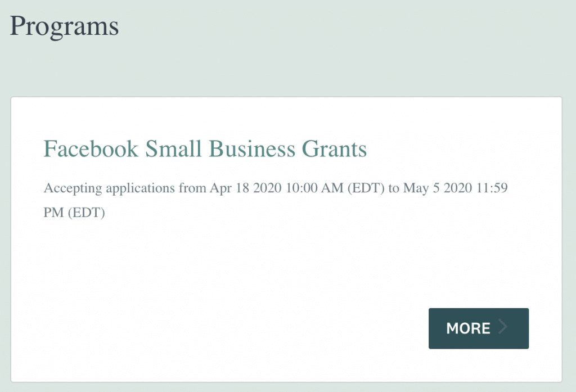Click the word "to" between the two dates

pos(394,188)
